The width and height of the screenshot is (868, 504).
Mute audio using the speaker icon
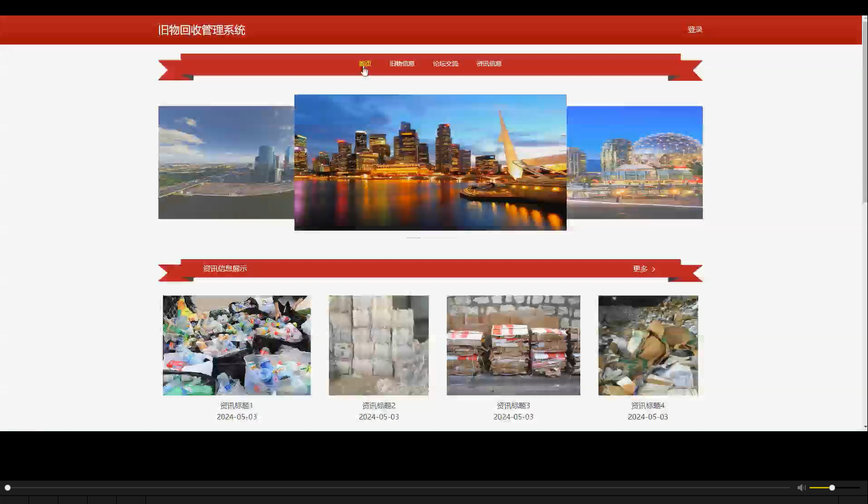(800, 487)
